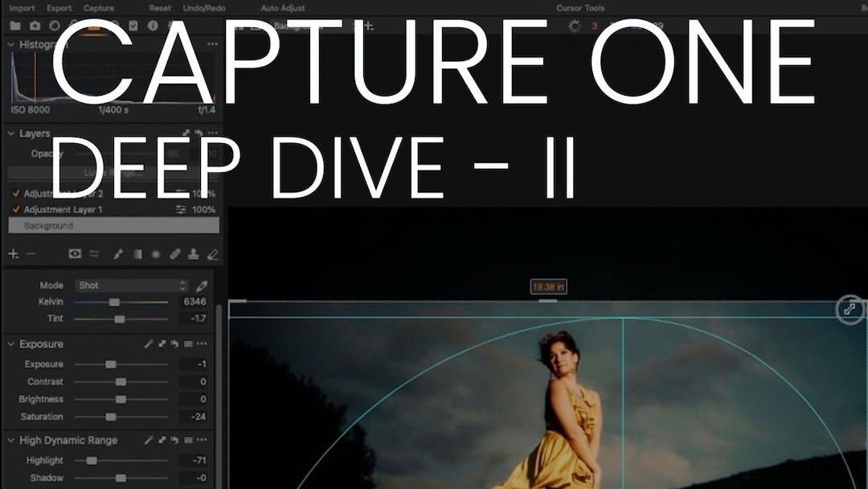This screenshot has height=489, width=868.
Task: Select the Radial Gradient Mask tool
Action: (156, 254)
